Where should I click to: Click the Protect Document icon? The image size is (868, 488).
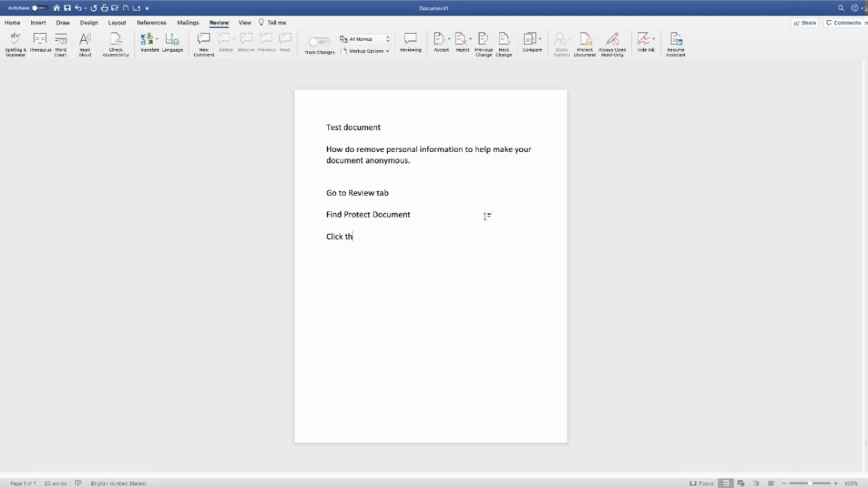click(585, 44)
